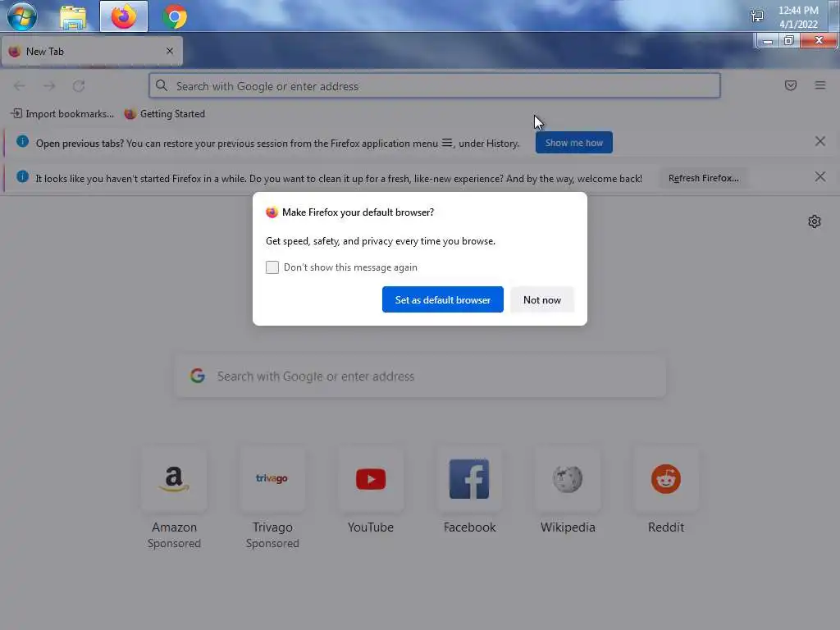Click the Save to Pocket icon
Image resolution: width=840 pixels, height=630 pixels.
[790, 85]
